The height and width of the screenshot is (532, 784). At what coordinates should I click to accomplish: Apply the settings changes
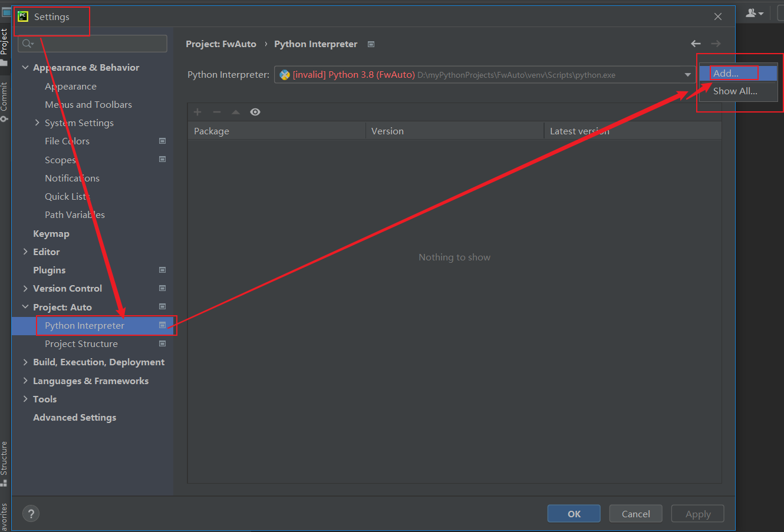[x=697, y=513]
